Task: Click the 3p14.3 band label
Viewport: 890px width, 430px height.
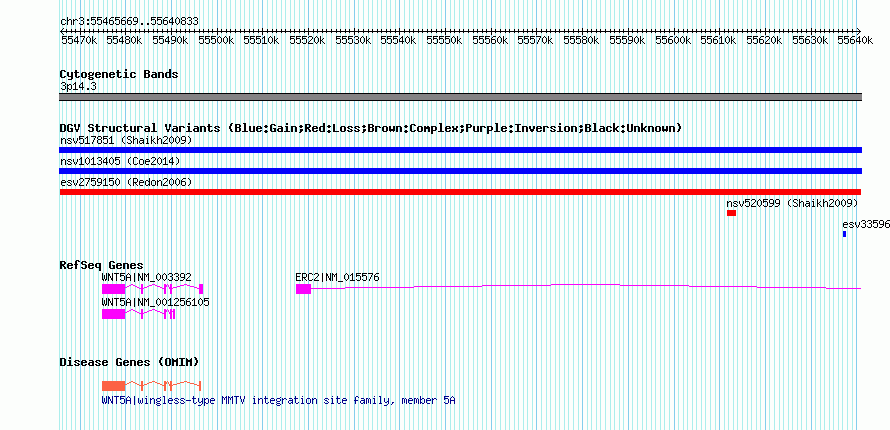Action: 78,86
